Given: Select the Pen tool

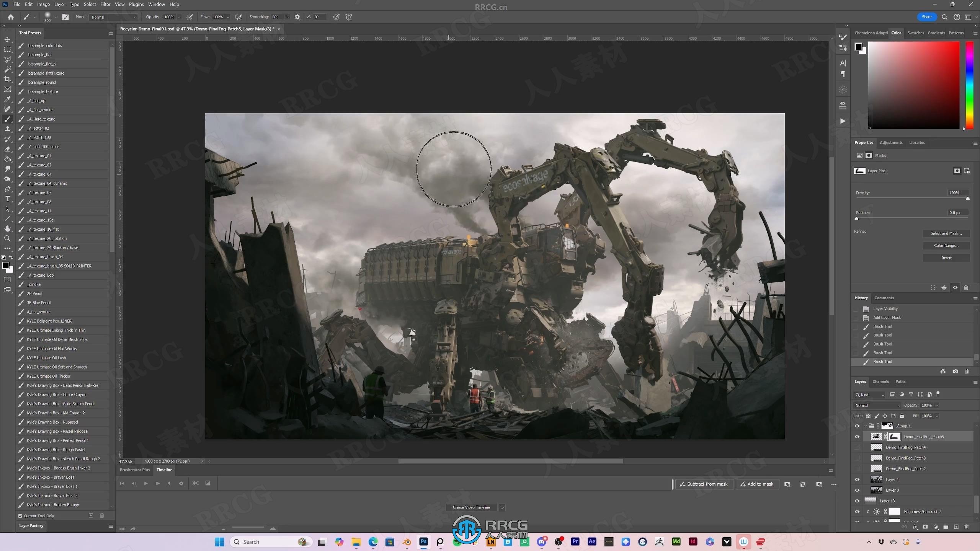Looking at the screenshot, I should pyautogui.click(x=7, y=189).
